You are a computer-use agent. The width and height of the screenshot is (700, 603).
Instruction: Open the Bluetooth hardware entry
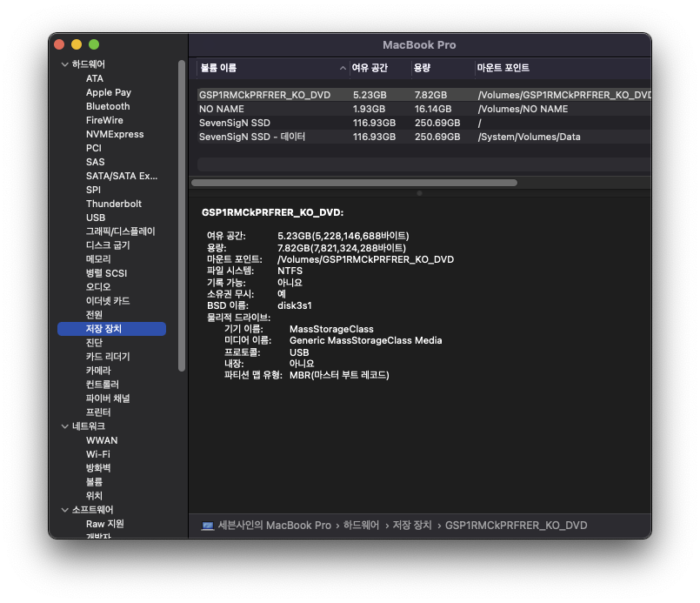(108, 106)
